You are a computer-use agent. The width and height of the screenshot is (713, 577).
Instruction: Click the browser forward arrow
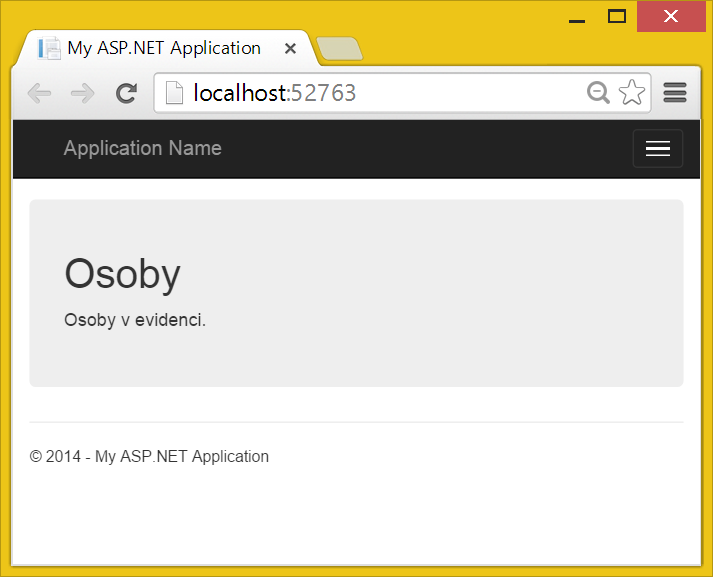(83, 94)
